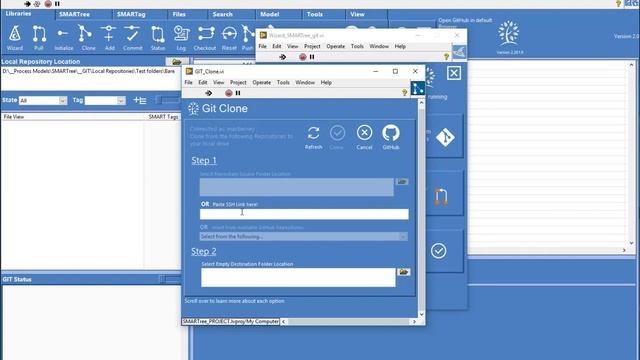Click the Initialize repository icon

pos(63,38)
